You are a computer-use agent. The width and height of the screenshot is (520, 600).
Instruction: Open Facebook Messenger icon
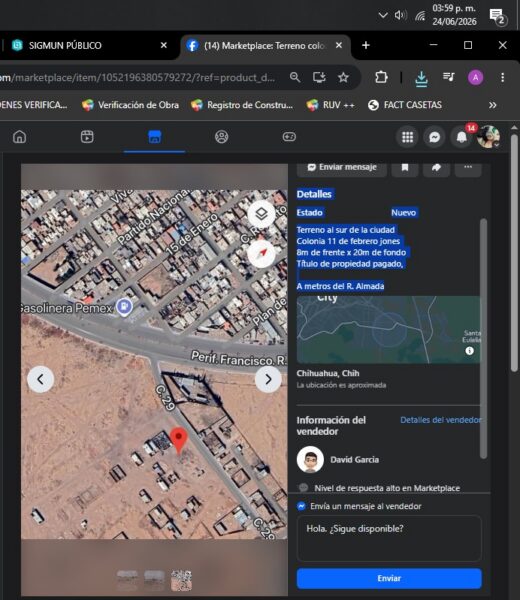coord(434,137)
